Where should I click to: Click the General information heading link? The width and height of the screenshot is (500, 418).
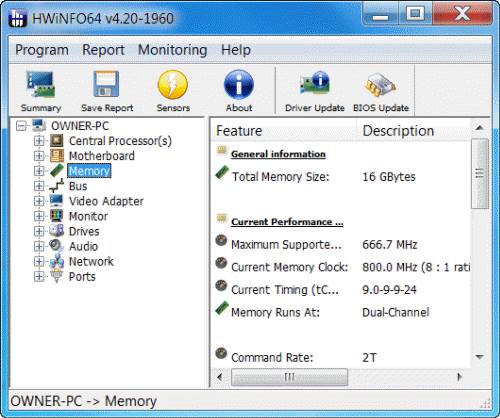point(278,154)
